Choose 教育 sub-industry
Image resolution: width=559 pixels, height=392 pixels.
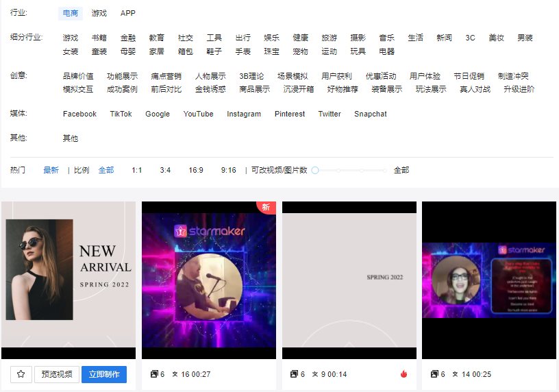pyautogui.click(x=156, y=38)
